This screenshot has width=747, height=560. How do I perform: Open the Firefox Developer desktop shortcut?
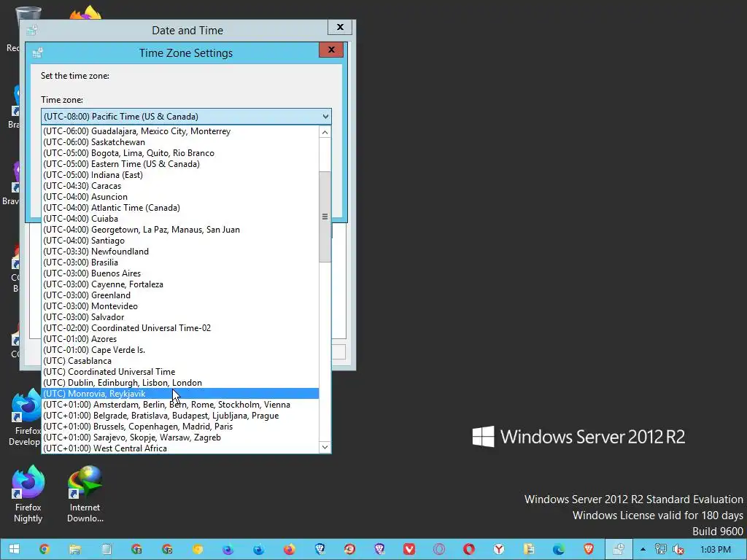(26, 418)
